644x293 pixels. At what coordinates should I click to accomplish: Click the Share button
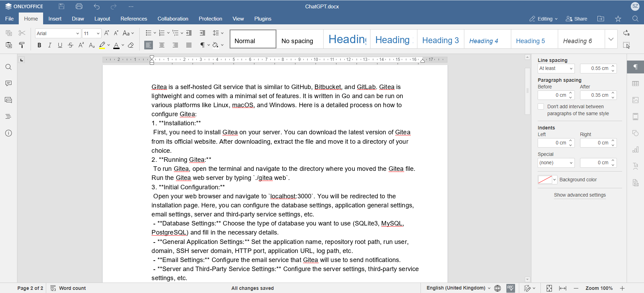point(577,19)
